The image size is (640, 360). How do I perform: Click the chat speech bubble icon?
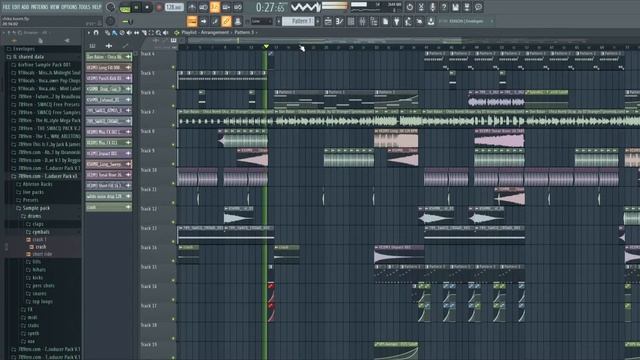(x=478, y=7)
